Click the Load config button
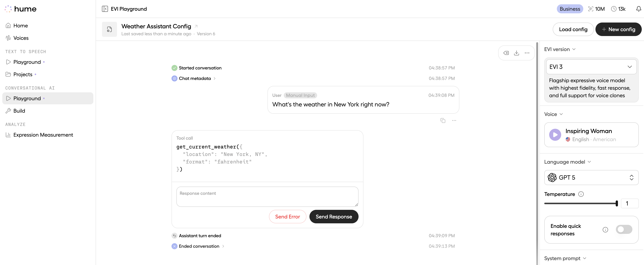Screen dimensions: 644x265 pos(573,29)
